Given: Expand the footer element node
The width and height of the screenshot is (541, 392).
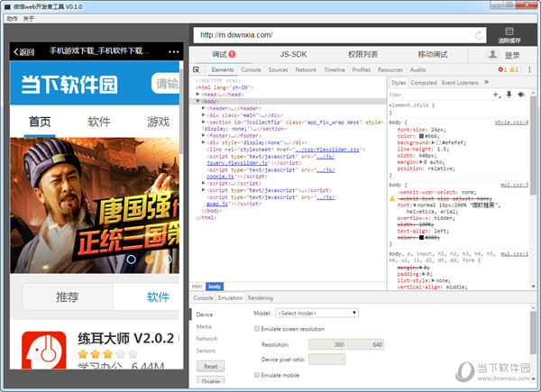Looking at the screenshot, I should coord(204,135).
